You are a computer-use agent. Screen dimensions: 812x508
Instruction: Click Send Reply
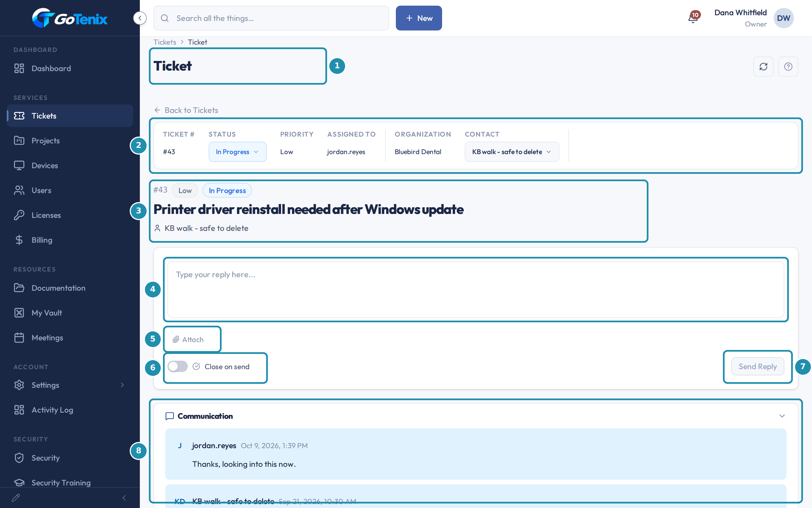[x=758, y=367]
